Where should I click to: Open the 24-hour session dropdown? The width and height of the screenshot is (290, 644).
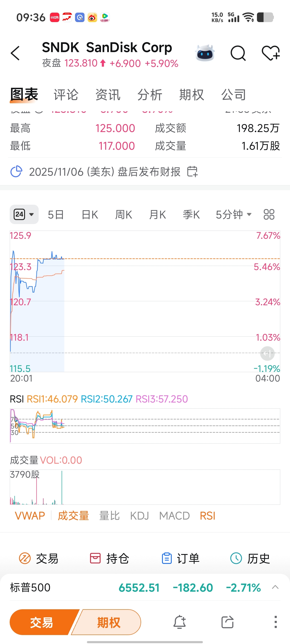coord(24,215)
